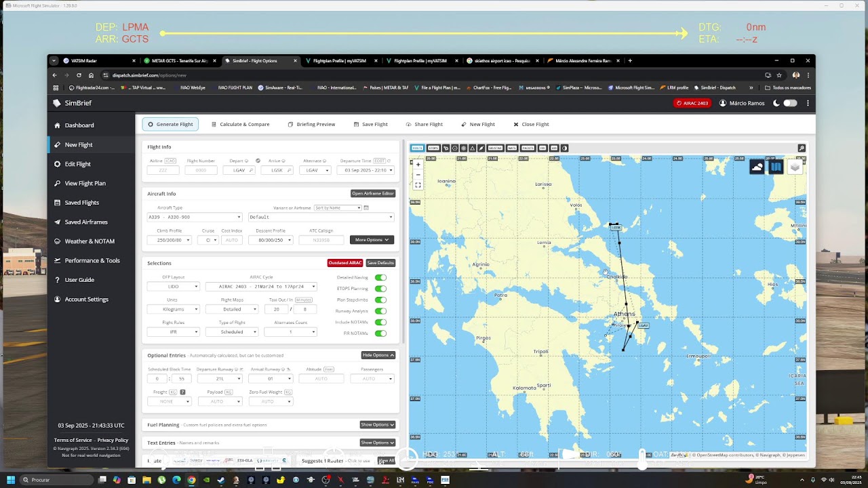Show the weather layer on the map
Screen dimensions: 868x488
point(757,167)
